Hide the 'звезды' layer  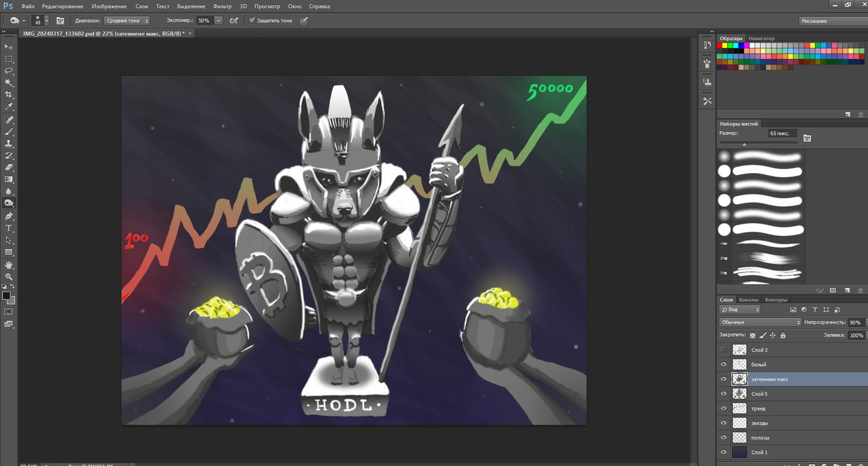724,423
